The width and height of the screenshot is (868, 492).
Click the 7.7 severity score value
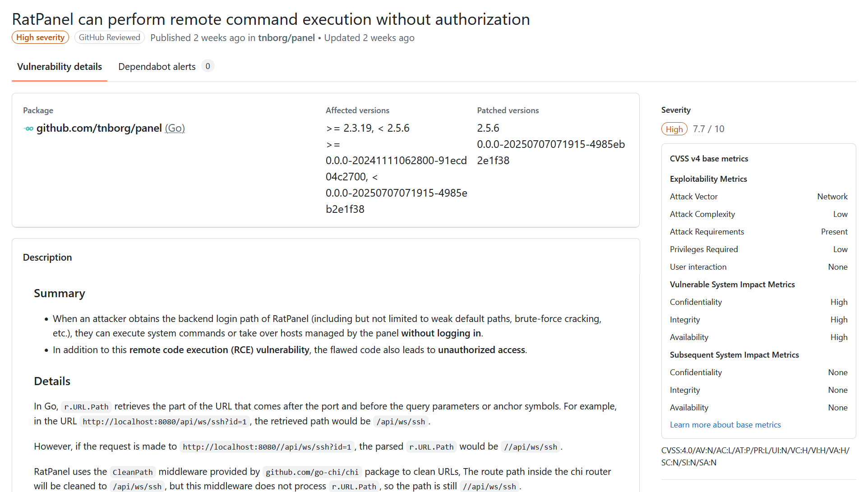[x=698, y=129]
